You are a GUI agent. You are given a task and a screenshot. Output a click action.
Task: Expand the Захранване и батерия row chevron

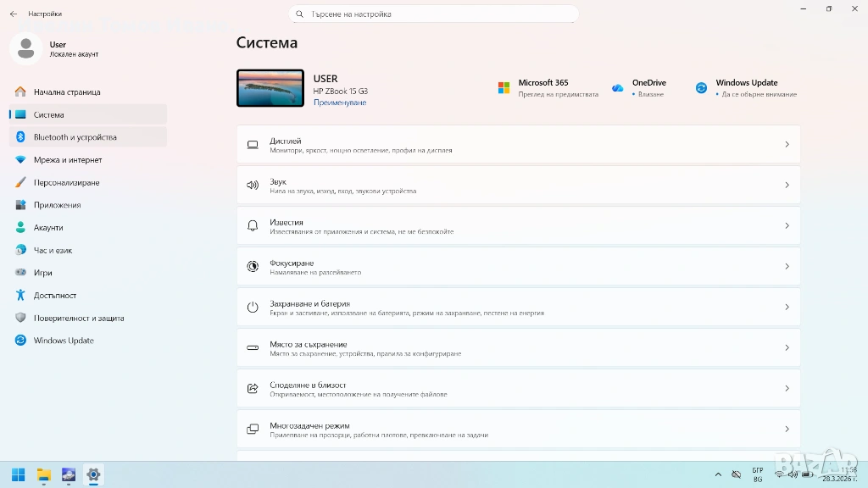coord(787,308)
